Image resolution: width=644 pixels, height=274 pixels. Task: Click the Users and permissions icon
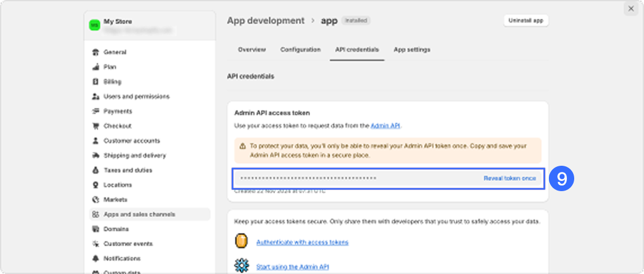click(x=96, y=96)
